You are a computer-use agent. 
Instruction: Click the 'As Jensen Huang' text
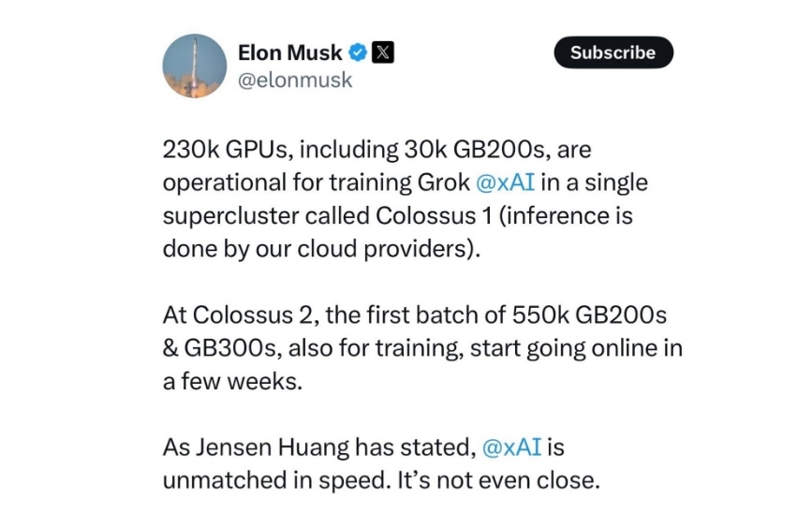coord(256,446)
